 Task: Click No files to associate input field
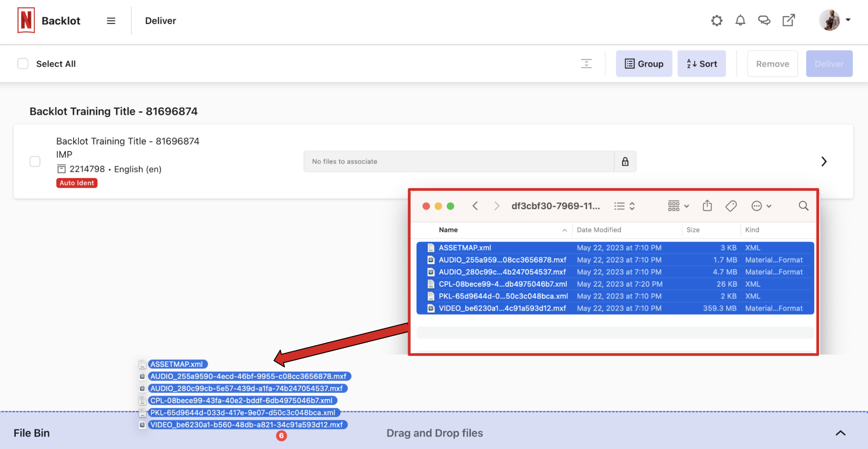tap(458, 161)
